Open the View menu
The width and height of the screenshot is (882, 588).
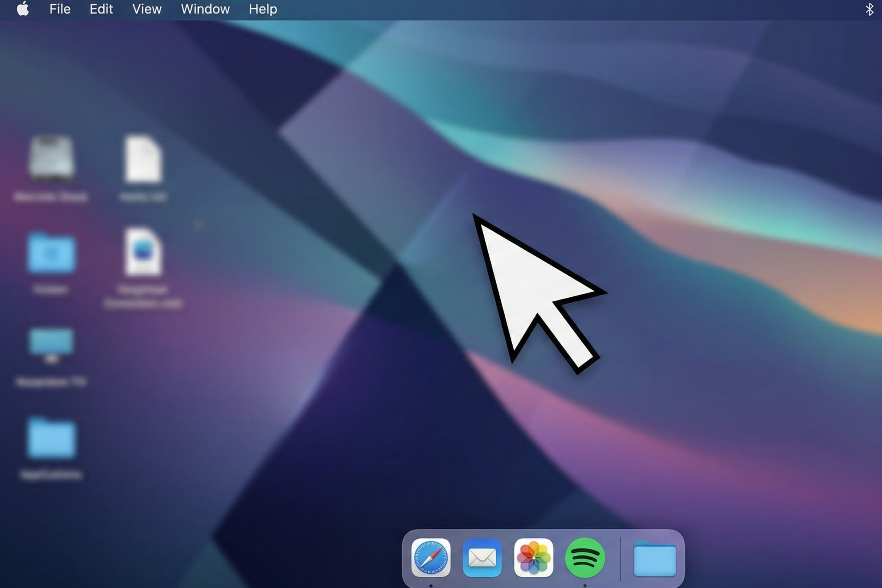click(x=147, y=9)
